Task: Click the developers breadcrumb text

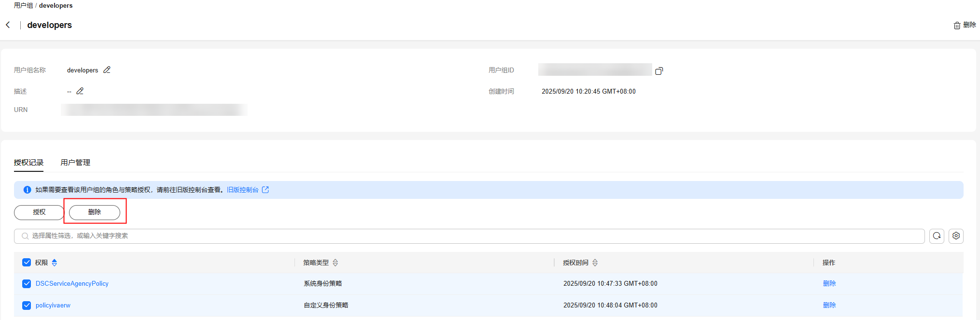Action: 56,5
